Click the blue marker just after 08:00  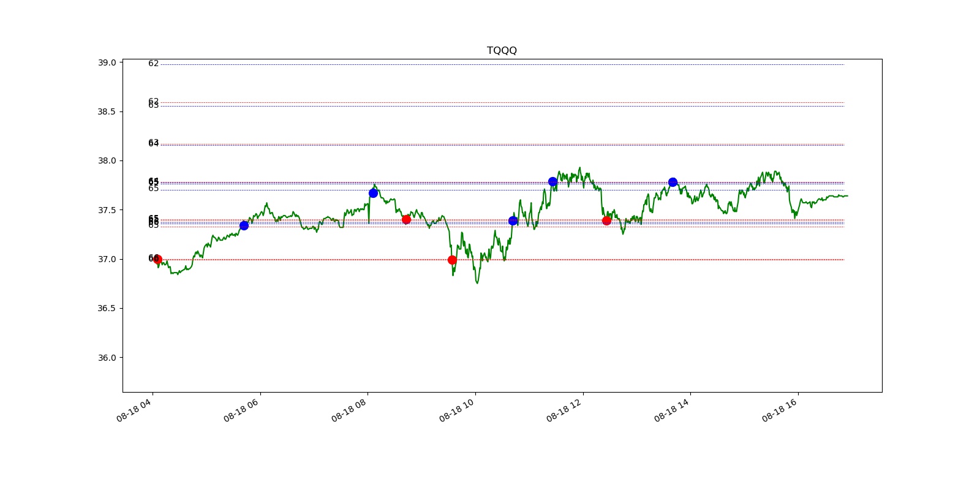pyautogui.click(x=373, y=193)
